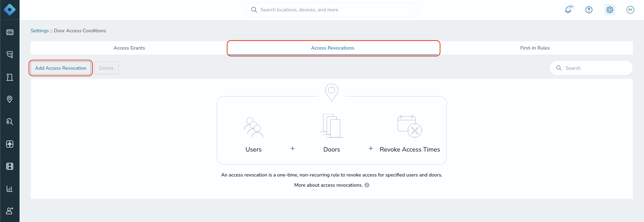Screen dimensions: 644x222
Task: Click the info icon beside revocations text
Action: pos(367,185)
